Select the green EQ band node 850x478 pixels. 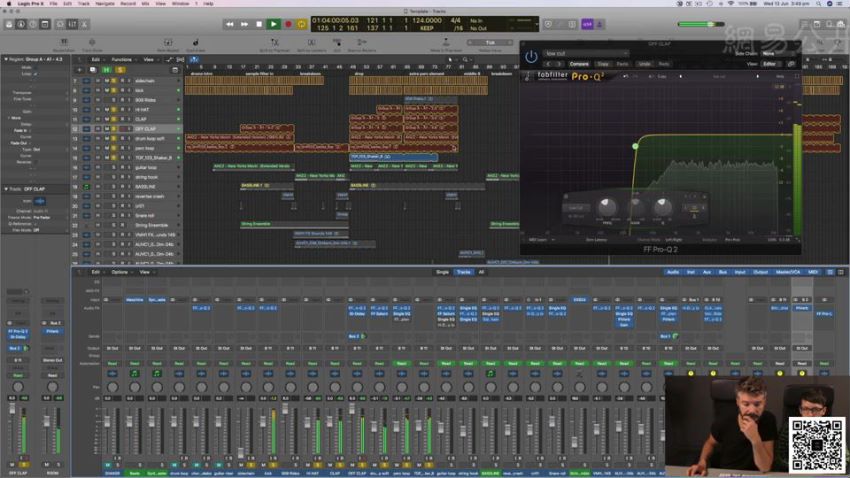point(635,146)
